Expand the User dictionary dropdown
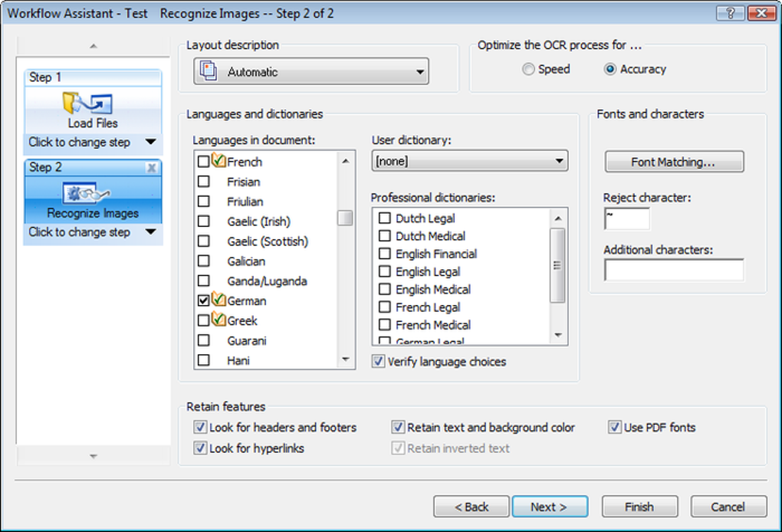Screen dimensions: 782x532 559,161
